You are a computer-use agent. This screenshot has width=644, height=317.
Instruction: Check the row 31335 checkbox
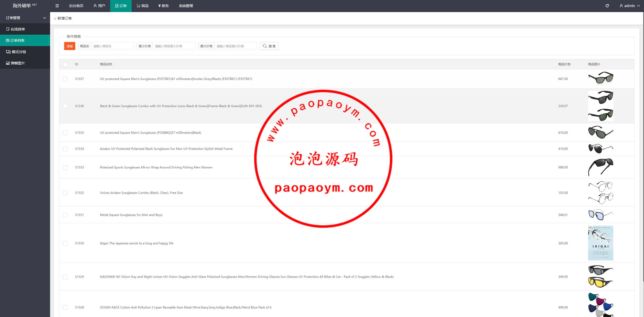pyautogui.click(x=65, y=133)
